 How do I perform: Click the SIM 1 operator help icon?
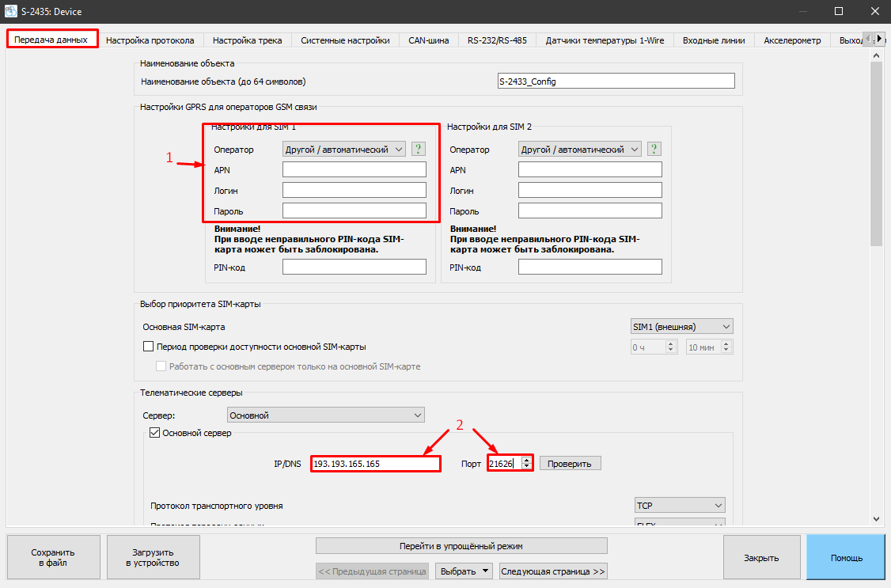pyautogui.click(x=418, y=150)
